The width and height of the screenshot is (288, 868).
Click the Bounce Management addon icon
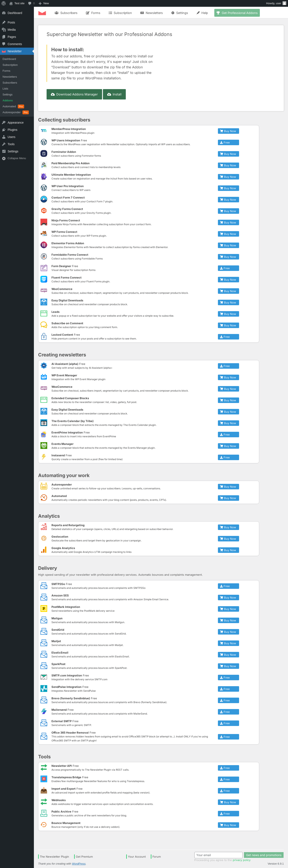[x=44, y=825]
